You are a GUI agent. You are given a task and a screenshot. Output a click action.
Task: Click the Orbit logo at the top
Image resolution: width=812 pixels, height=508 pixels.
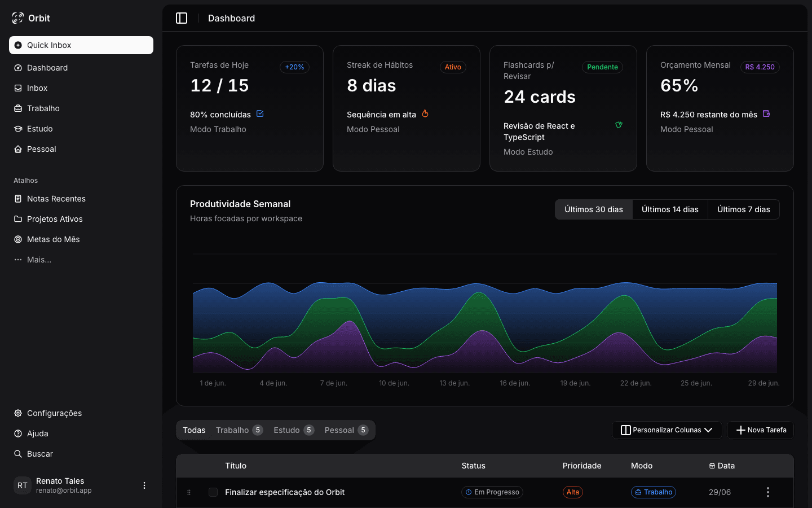(17, 17)
